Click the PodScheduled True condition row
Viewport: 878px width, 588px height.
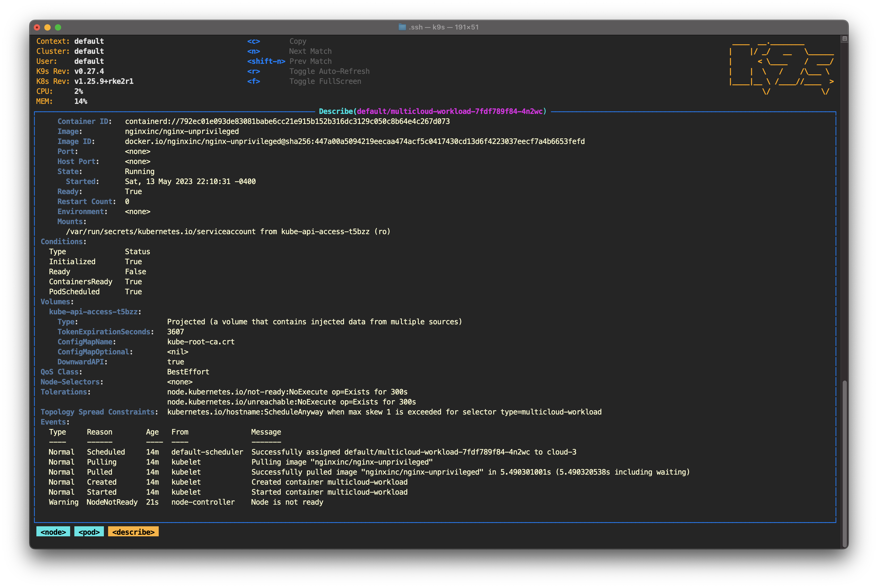pyautogui.click(x=95, y=292)
